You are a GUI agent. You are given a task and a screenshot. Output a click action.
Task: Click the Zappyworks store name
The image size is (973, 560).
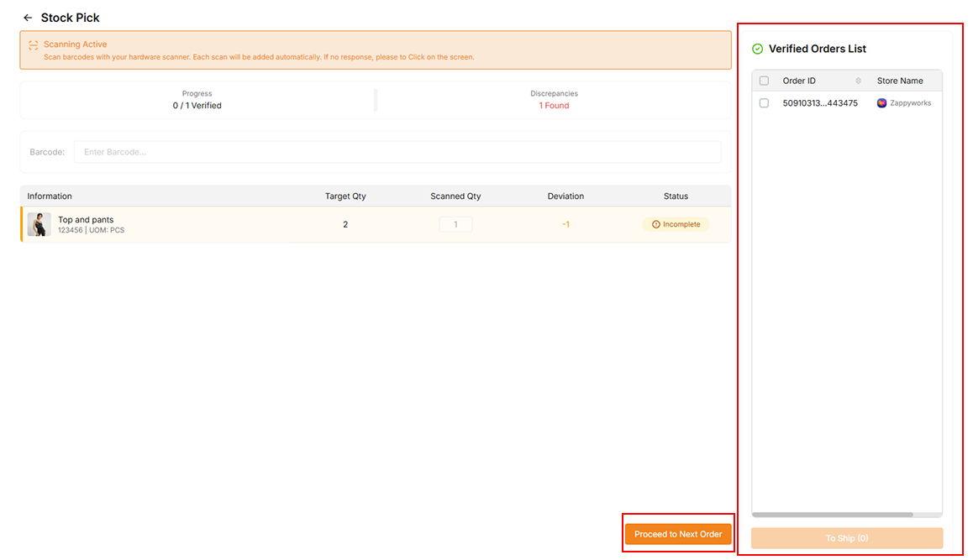click(910, 103)
